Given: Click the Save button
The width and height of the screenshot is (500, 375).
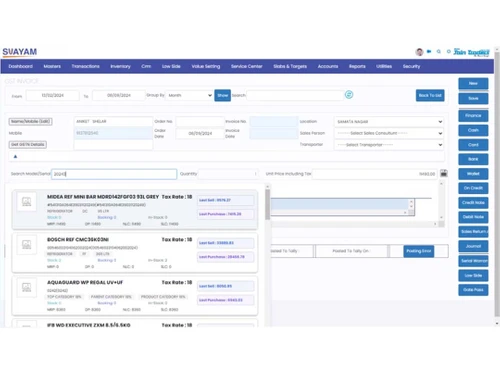Looking at the screenshot, I should [473, 98].
